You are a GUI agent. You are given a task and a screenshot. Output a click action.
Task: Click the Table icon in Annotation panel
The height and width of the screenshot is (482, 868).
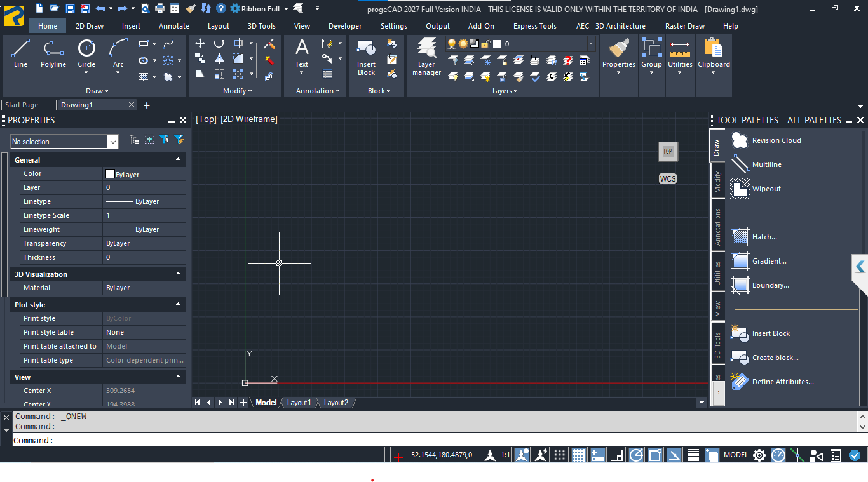(327, 74)
